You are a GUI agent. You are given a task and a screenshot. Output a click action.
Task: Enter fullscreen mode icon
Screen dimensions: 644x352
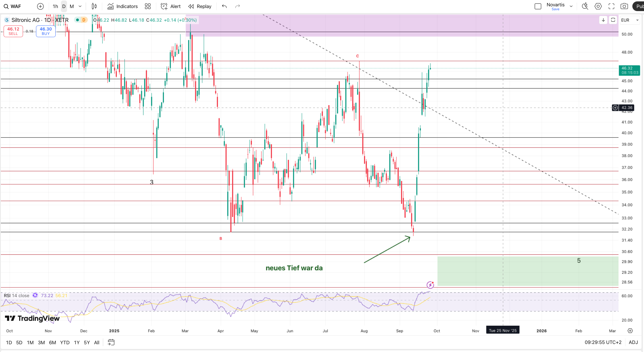click(x=611, y=6)
